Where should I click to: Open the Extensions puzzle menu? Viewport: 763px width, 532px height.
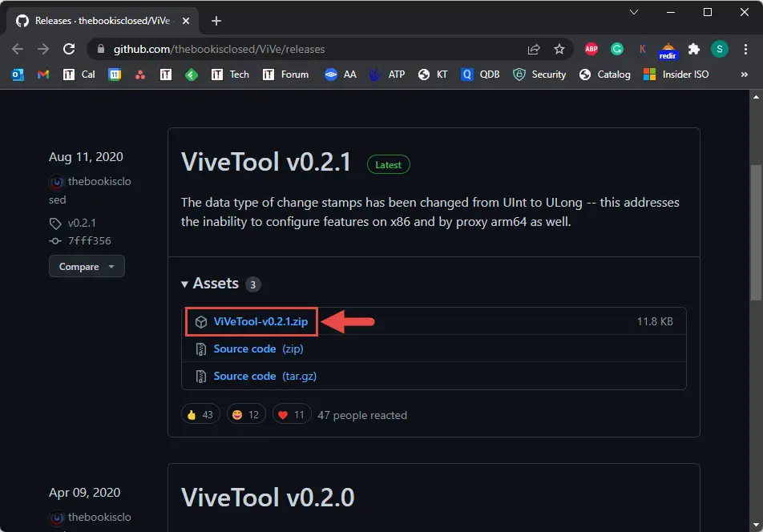(x=694, y=49)
